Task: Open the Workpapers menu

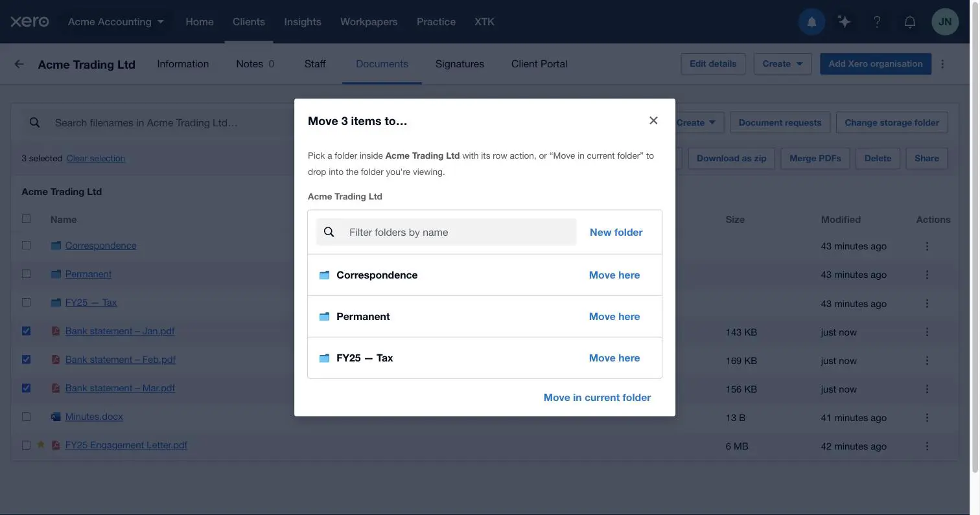Action: click(369, 22)
